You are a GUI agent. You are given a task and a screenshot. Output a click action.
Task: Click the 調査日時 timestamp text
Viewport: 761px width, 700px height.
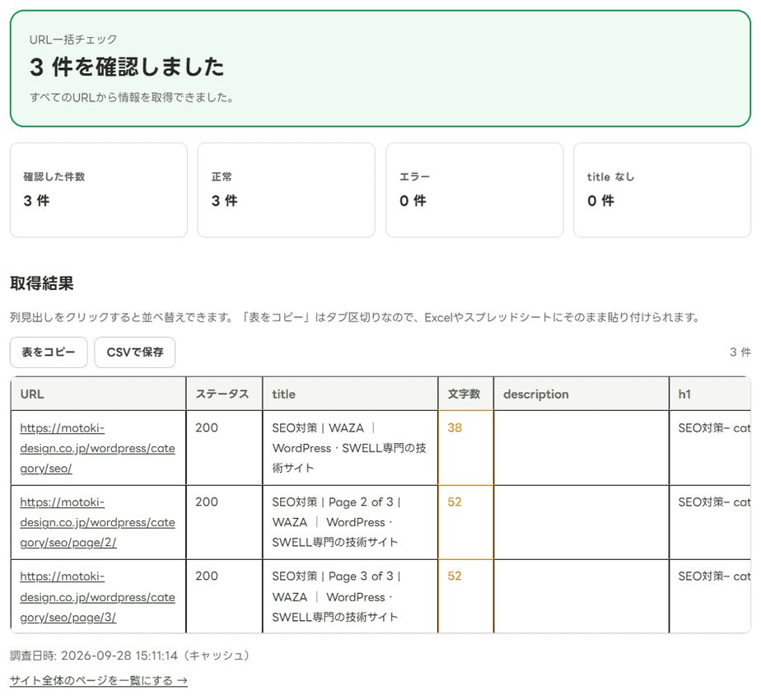(130, 656)
